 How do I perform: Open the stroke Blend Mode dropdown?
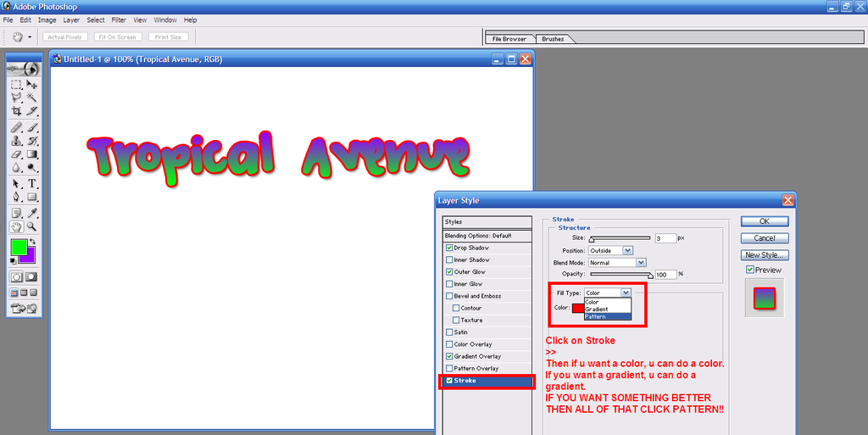coord(617,262)
